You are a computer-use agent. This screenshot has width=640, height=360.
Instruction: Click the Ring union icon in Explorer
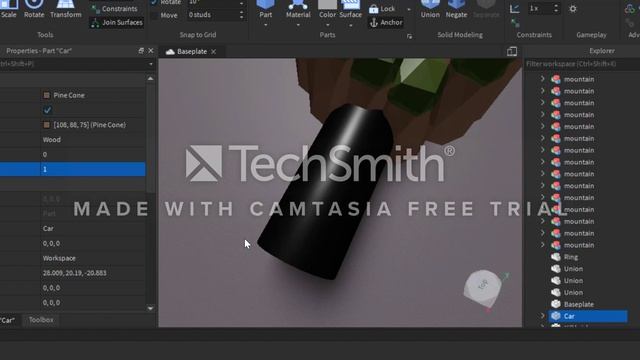(556, 257)
